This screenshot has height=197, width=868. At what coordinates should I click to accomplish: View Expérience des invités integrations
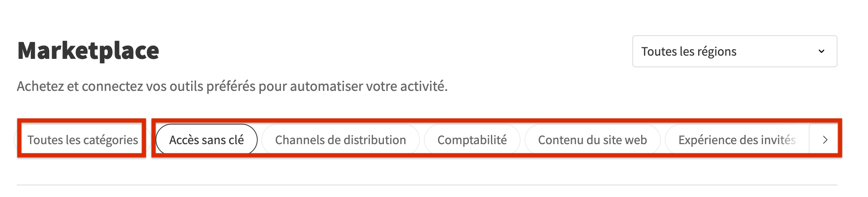click(737, 140)
